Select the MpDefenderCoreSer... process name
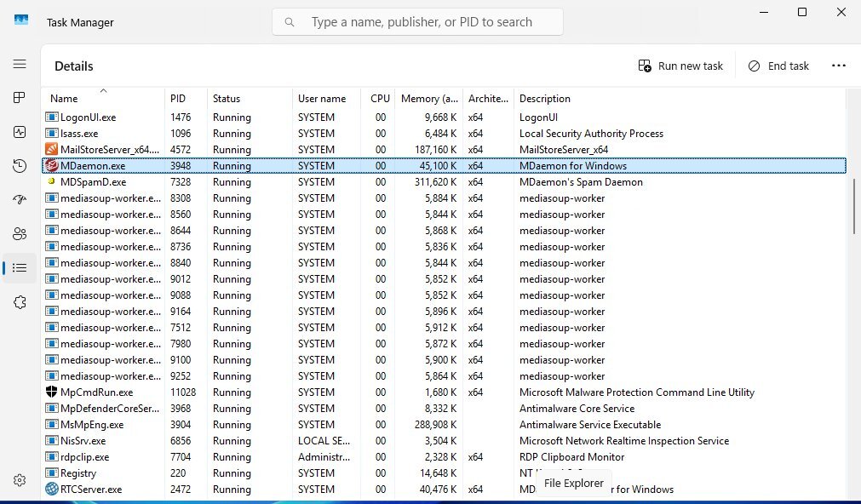Image resolution: width=861 pixels, height=504 pixels. pos(110,409)
